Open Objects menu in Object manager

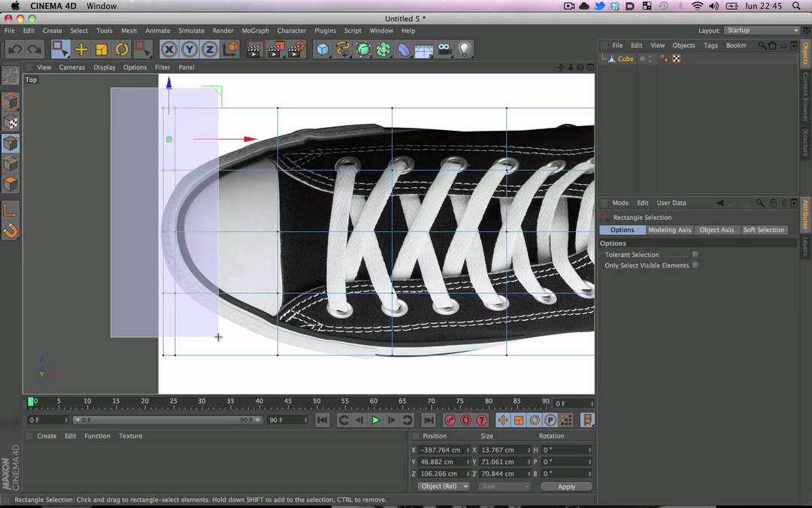click(x=683, y=46)
